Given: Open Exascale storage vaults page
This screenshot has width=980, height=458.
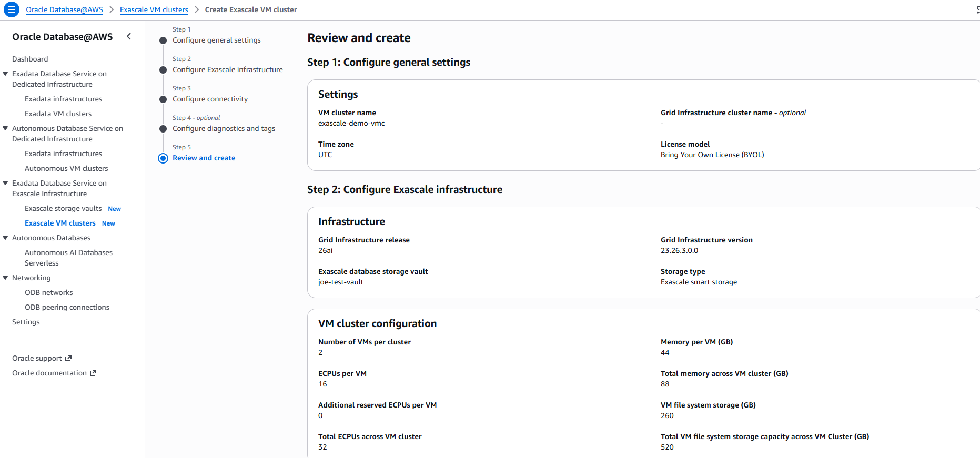Looking at the screenshot, I should (63, 208).
